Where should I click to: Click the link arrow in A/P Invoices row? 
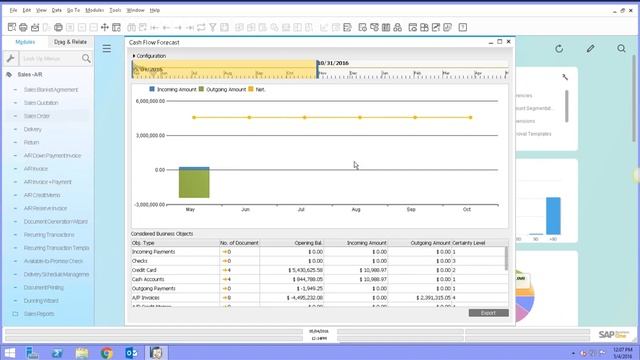224,298
